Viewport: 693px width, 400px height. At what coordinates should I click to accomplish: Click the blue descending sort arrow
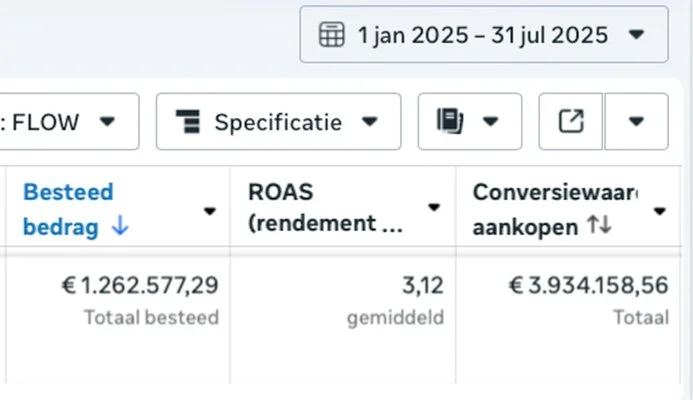[120, 228]
